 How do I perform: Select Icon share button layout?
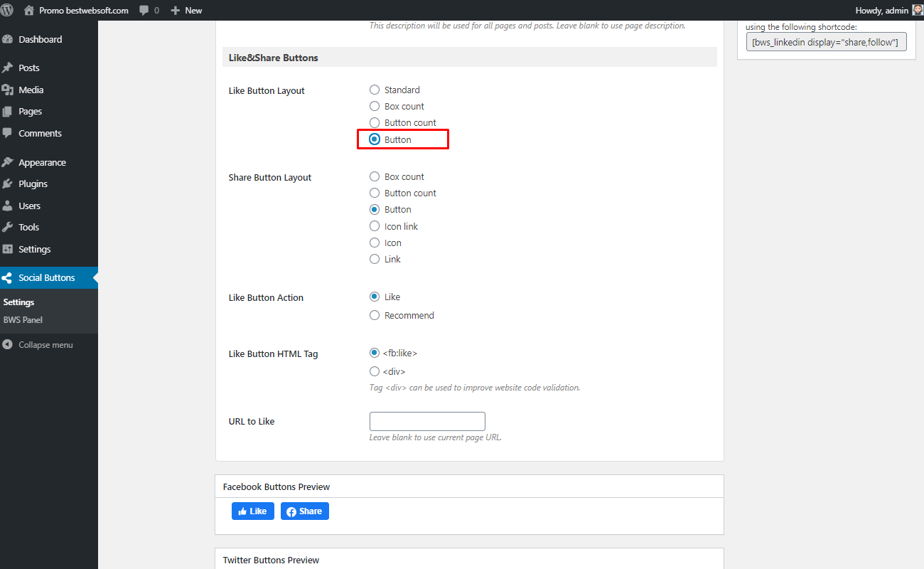[375, 243]
